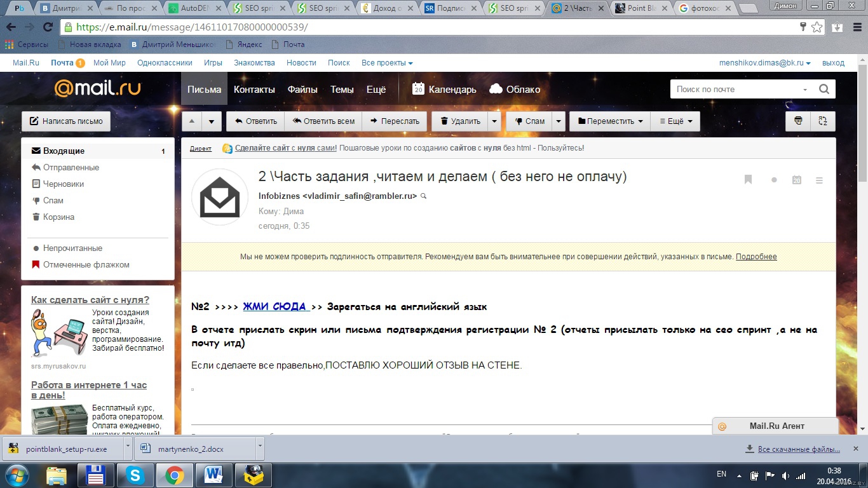
Task: Open the Темы tab
Action: [342, 89]
